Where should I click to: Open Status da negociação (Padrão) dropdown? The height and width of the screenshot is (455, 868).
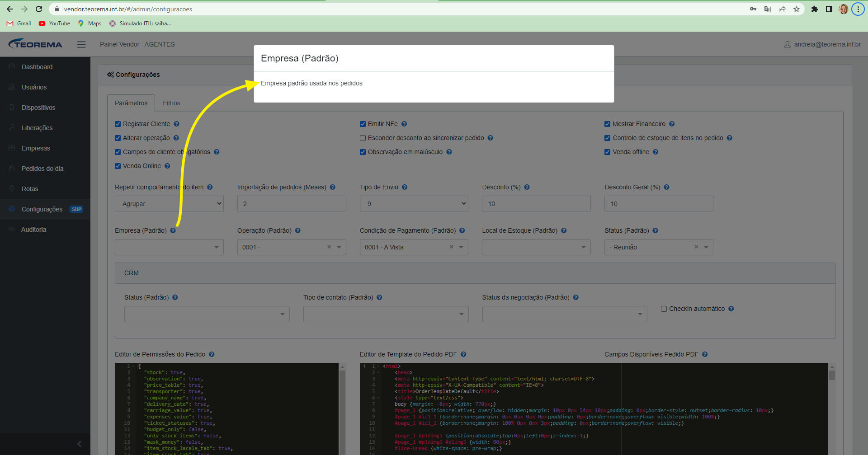[x=565, y=314]
